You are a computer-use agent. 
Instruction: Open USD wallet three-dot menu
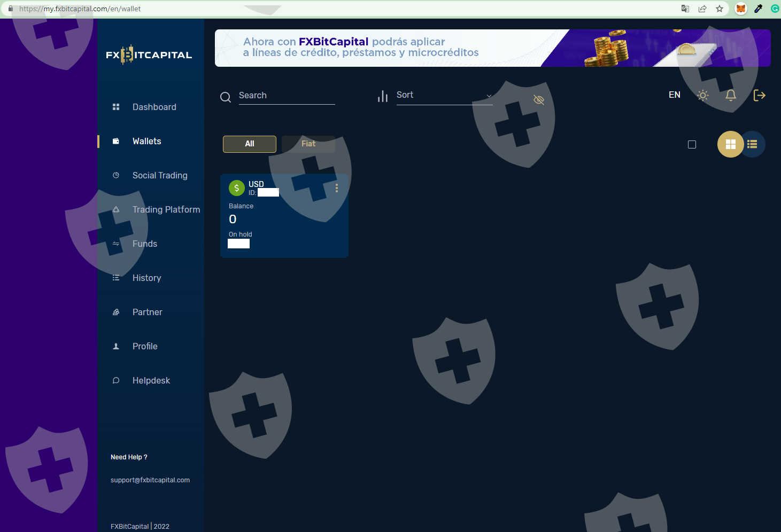pos(337,188)
